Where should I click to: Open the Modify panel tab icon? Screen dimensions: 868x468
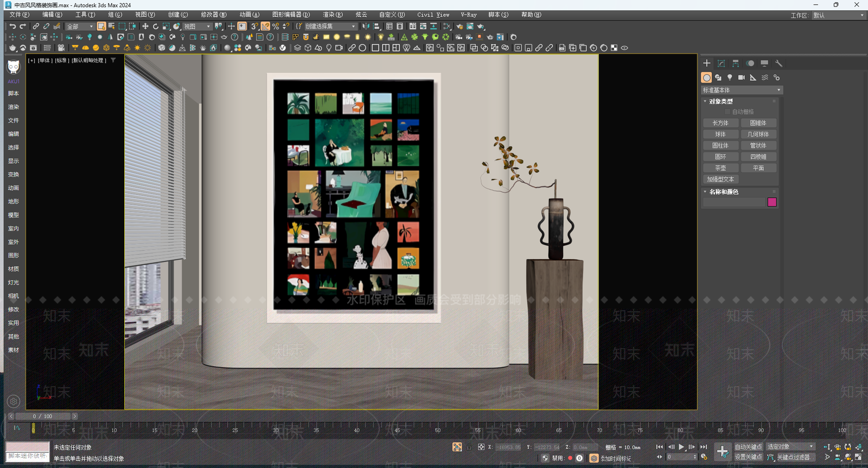[721, 63]
